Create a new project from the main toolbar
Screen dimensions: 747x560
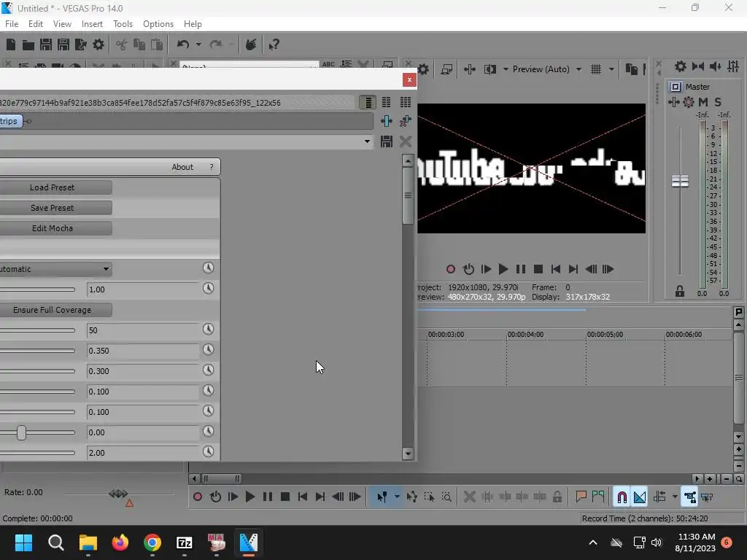[x=11, y=44]
